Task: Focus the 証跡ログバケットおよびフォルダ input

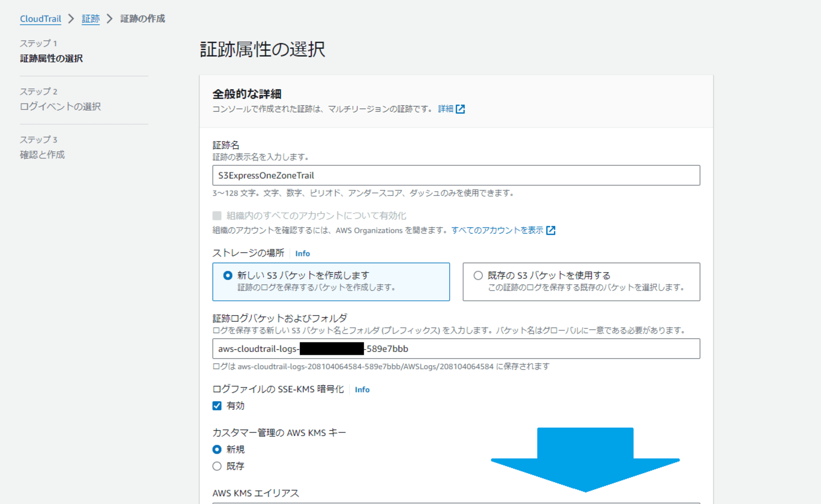Action: (x=456, y=349)
